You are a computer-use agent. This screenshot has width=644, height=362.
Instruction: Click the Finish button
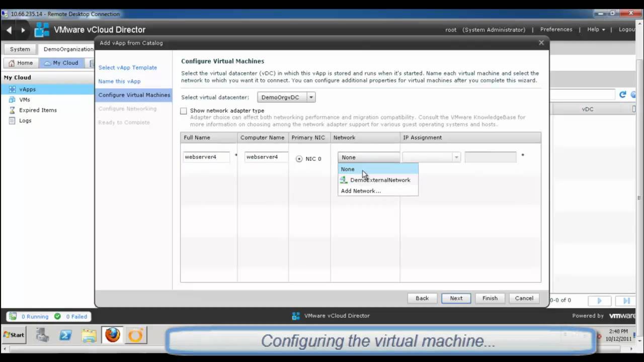tap(490, 298)
